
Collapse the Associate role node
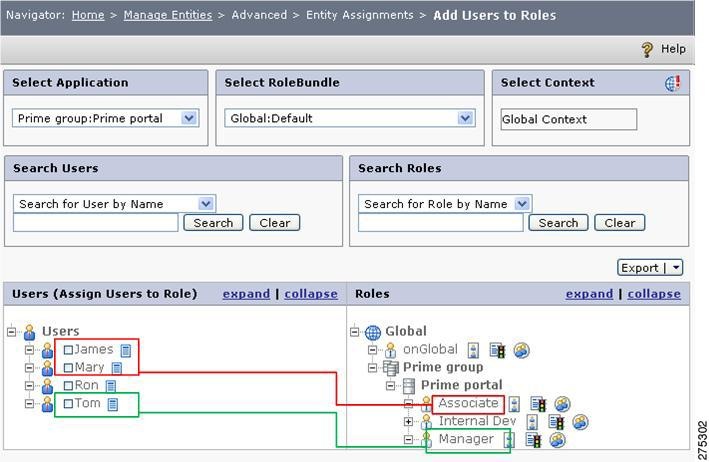(408, 404)
